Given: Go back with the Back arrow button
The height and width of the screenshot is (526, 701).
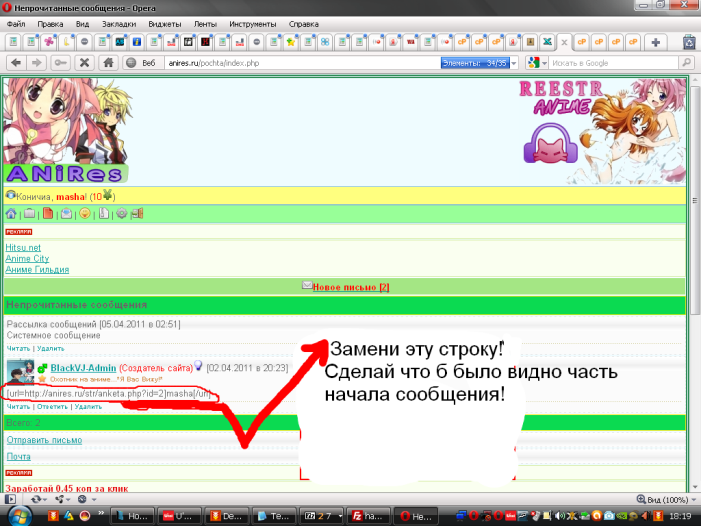Looking at the screenshot, I should coord(16,63).
